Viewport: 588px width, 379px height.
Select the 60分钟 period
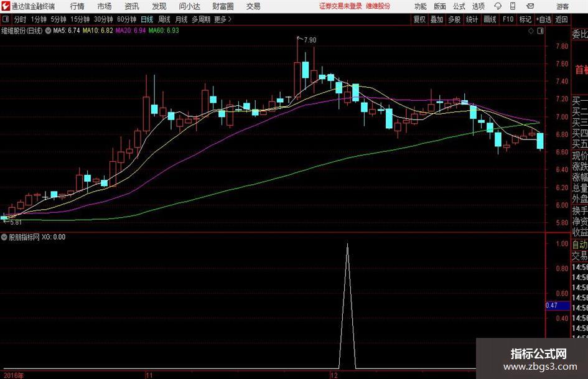[x=126, y=19]
